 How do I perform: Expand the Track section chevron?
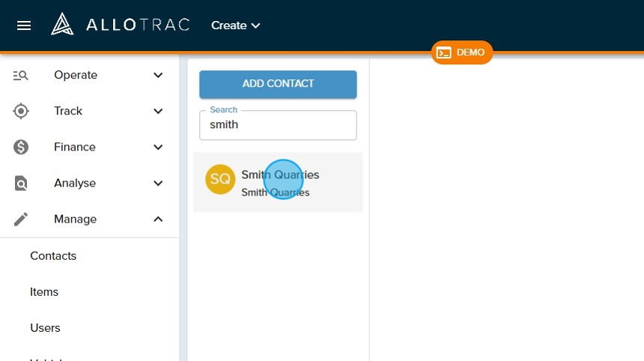158,111
